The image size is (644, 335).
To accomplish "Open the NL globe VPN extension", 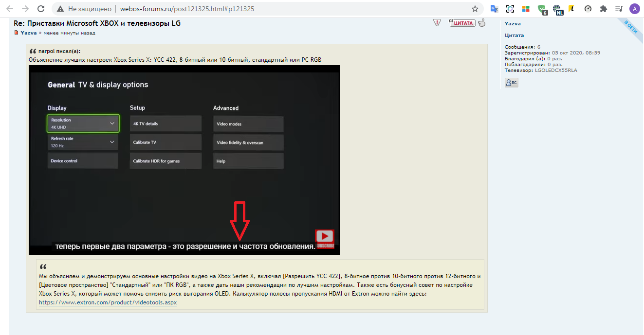I will pyautogui.click(x=557, y=9).
